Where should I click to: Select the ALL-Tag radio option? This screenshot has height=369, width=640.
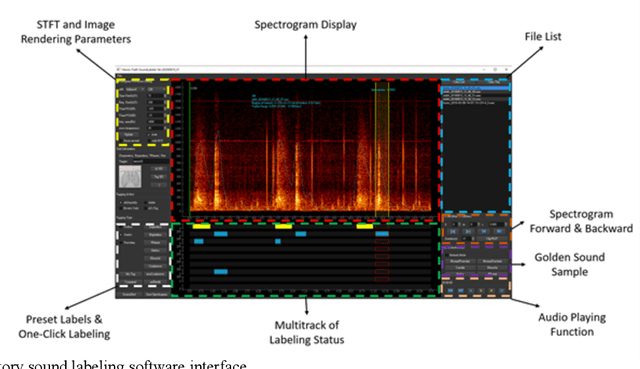pyautogui.click(x=151, y=208)
